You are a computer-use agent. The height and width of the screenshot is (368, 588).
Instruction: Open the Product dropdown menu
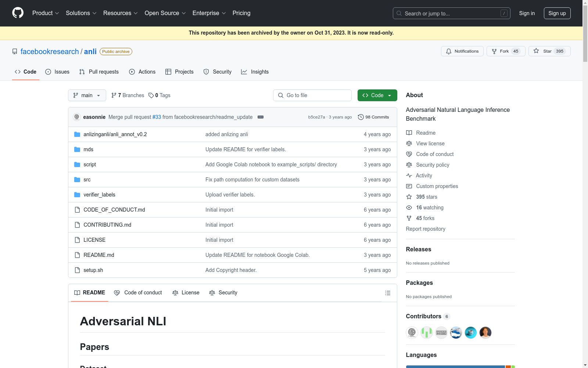[x=46, y=13]
